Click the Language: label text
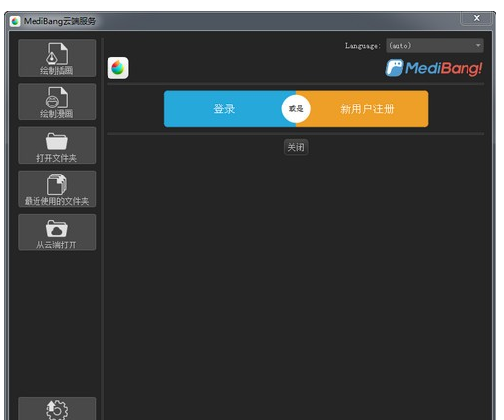Image resolution: width=504 pixels, height=420 pixels. click(363, 46)
